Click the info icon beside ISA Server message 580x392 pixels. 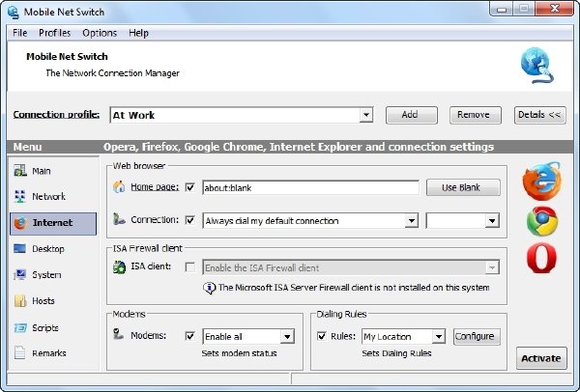pos(210,288)
